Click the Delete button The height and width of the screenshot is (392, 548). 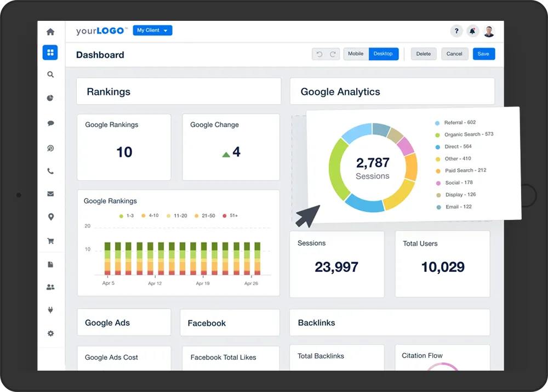pos(423,54)
